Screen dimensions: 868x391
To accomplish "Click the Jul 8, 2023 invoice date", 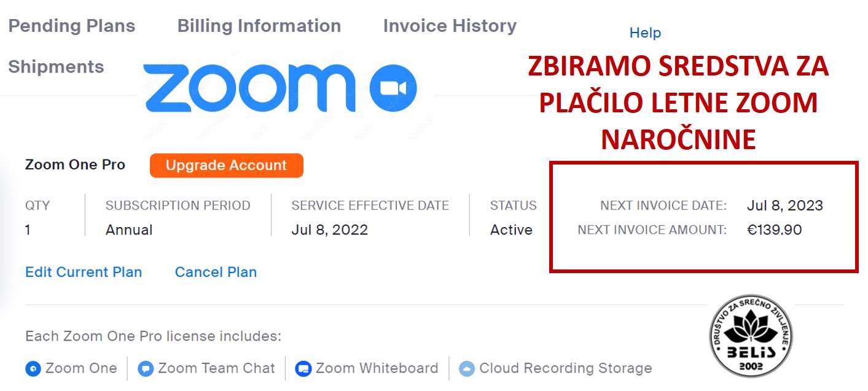I will click(x=785, y=206).
